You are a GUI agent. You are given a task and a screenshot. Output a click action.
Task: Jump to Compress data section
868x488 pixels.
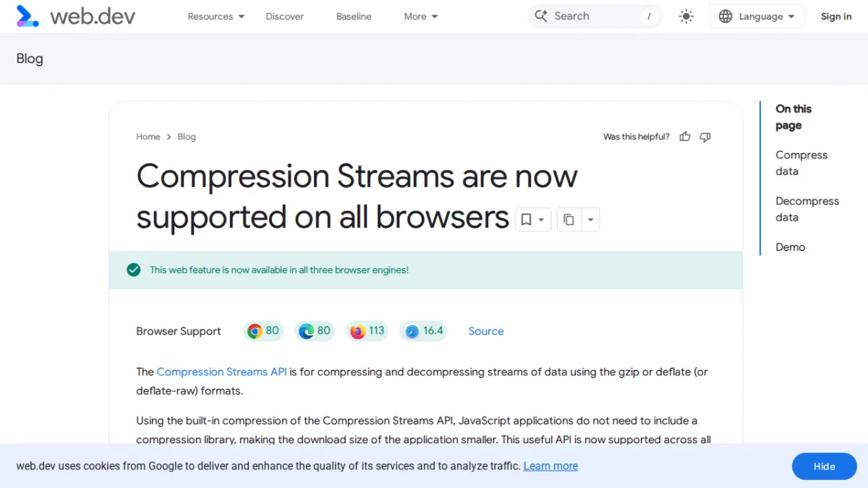[801, 163]
